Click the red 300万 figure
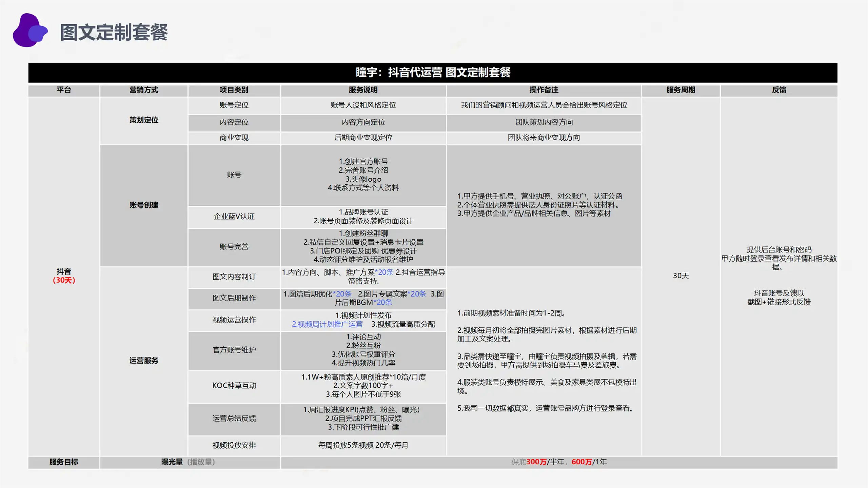 pos(536,462)
